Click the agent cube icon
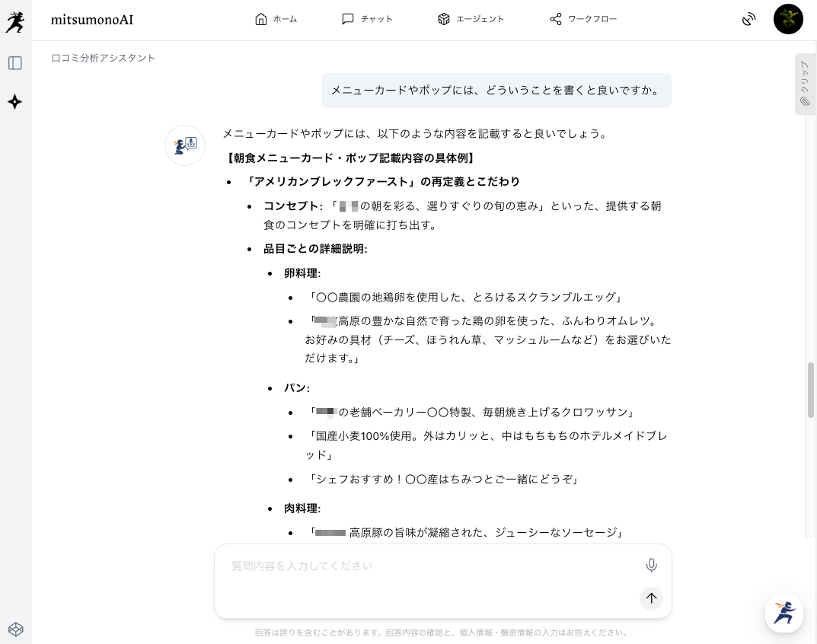The image size is (817, 644). click(443, 19)
